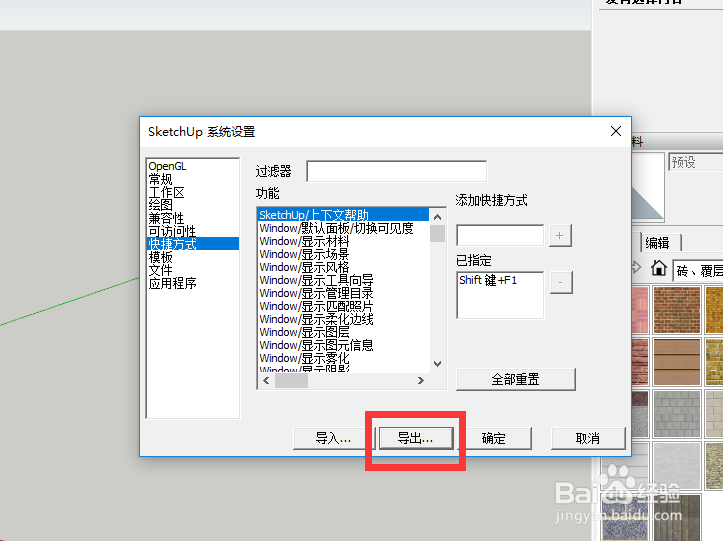This screenshot has width=723, height=541.
Task: Select 可访问性 in the category list
Action: [172, 231]
